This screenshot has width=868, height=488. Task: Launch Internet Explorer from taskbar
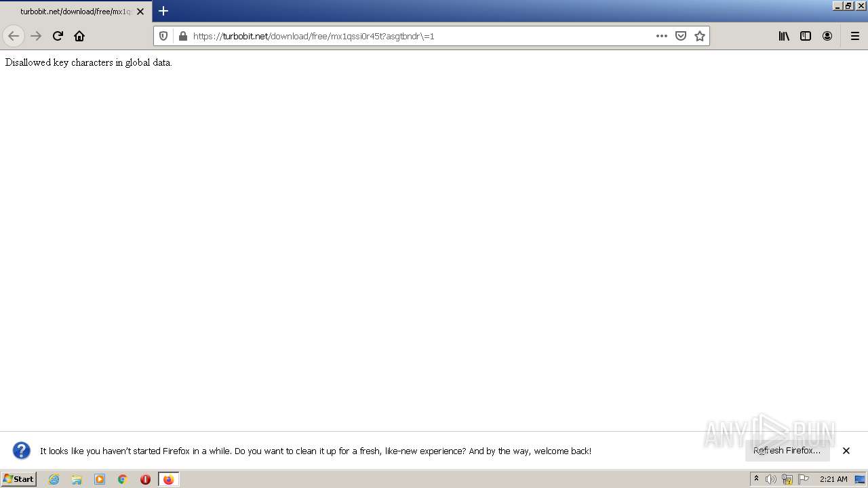click(x=54, y=479)
